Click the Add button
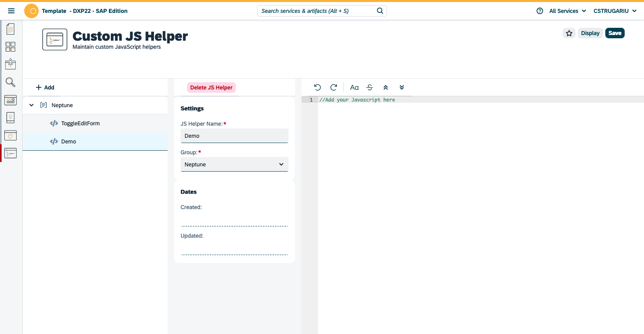Image resolution: width=644 pixels, height=334 pixels. point(45,87)
